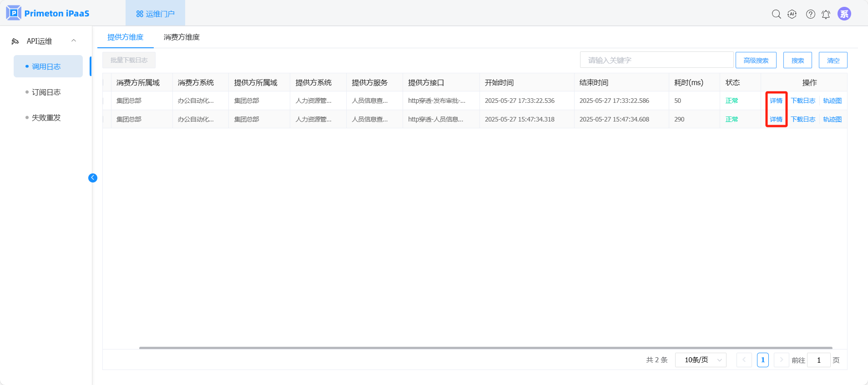
Task: Open the user avatar menu
Action: point(844,14)
